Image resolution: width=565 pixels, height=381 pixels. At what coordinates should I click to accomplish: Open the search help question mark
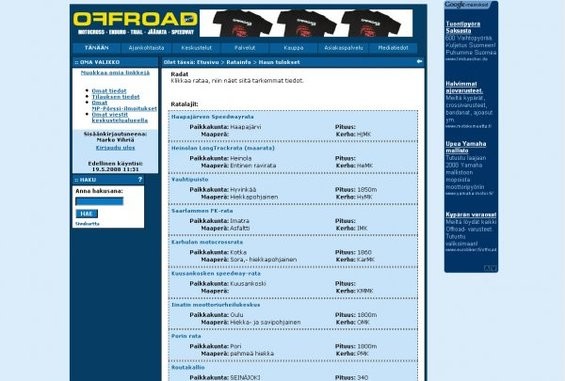(140, 180)
